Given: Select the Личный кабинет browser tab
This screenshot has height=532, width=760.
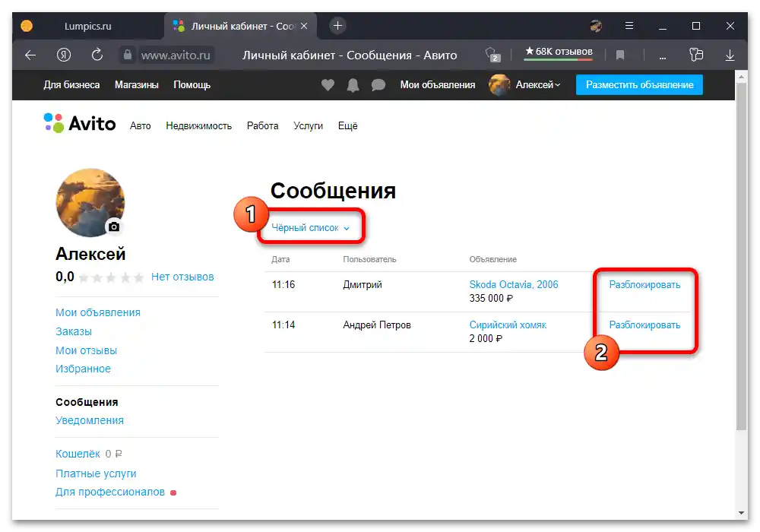Looking at the screenshot, I should pos(241,26).
